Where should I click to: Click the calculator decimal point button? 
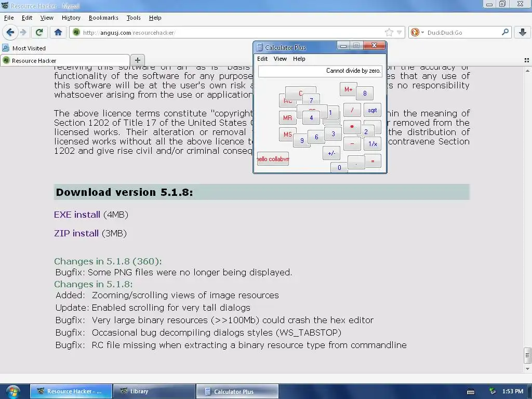tap(356, 162)
